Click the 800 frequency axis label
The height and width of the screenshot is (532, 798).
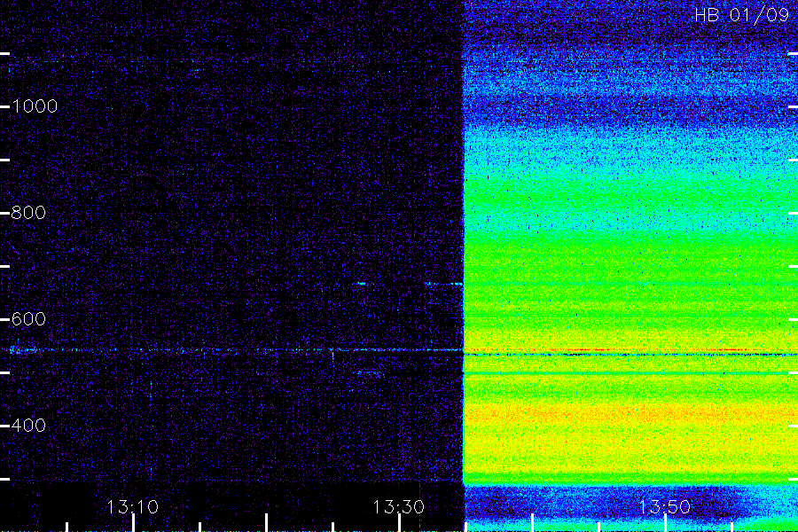pos(28,213)
